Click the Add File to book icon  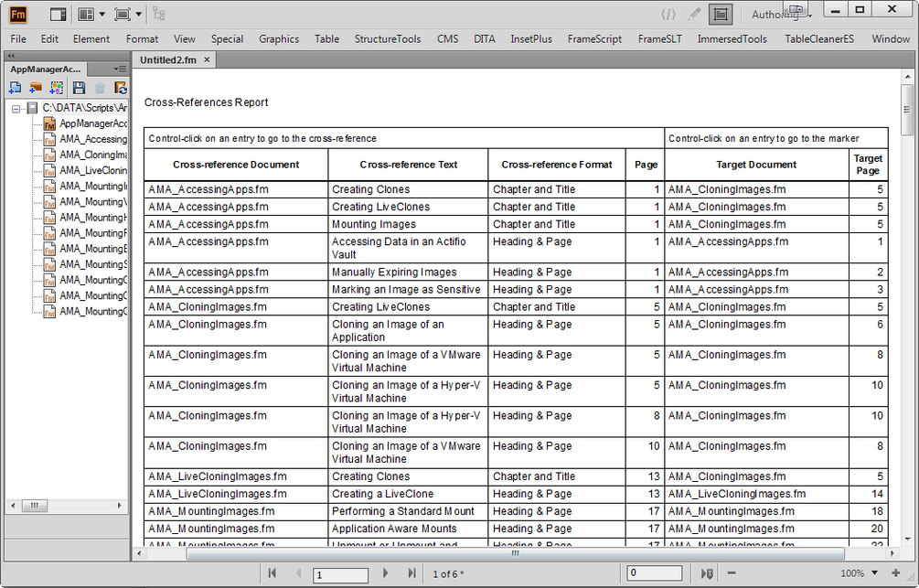click(x=16, y=88)
